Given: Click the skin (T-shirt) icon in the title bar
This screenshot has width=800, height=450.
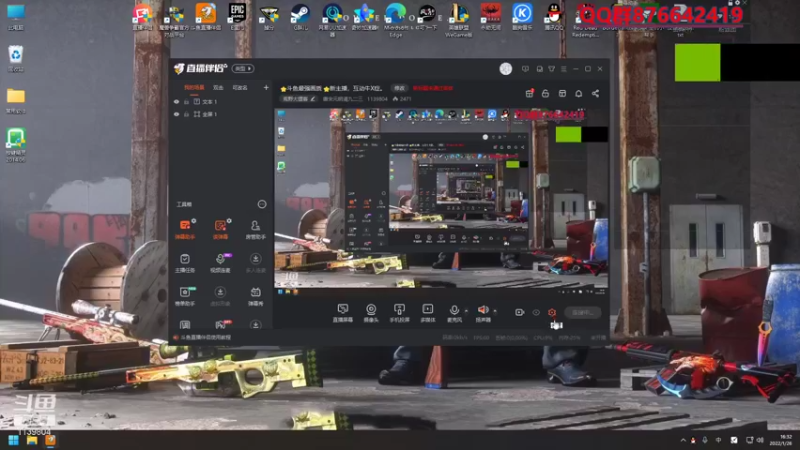Looking at the screenshot, I should click(x=552, y=69).
